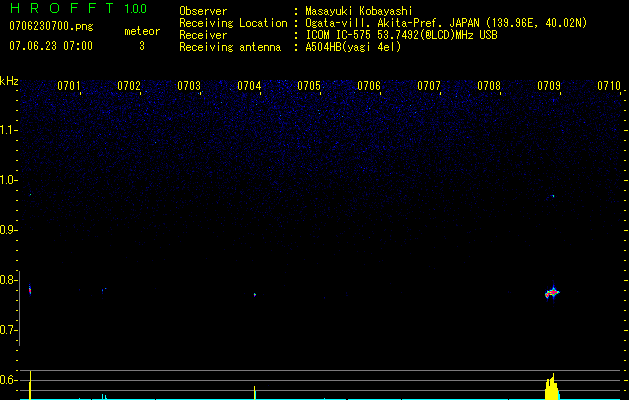Click the meteor echo at spectrogram start

[x=30, y=290]
